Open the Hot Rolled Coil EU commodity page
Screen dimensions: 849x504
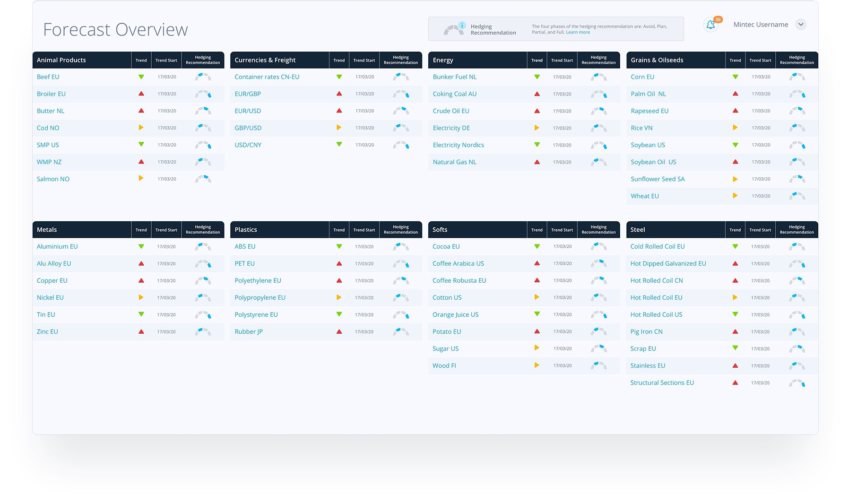(x=656, y=297)
